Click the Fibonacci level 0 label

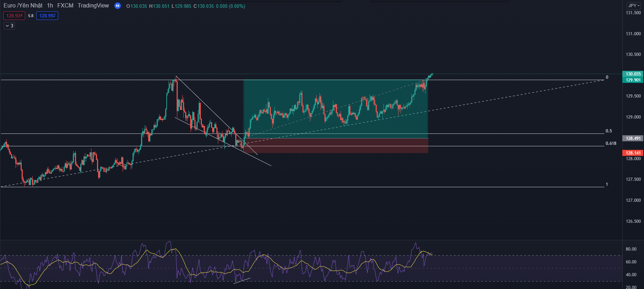click(x=607, y=77)
